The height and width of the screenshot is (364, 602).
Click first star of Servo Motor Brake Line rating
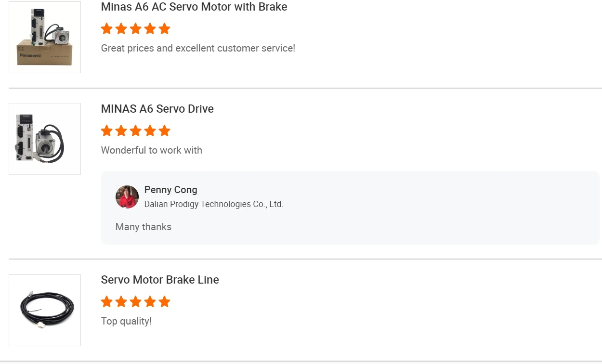point(107,302)
